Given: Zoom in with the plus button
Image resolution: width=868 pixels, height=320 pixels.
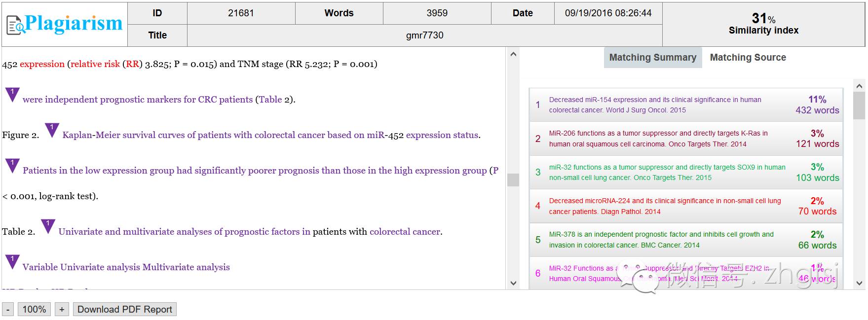Looking at the screenshot, I should tap(62, 309).
